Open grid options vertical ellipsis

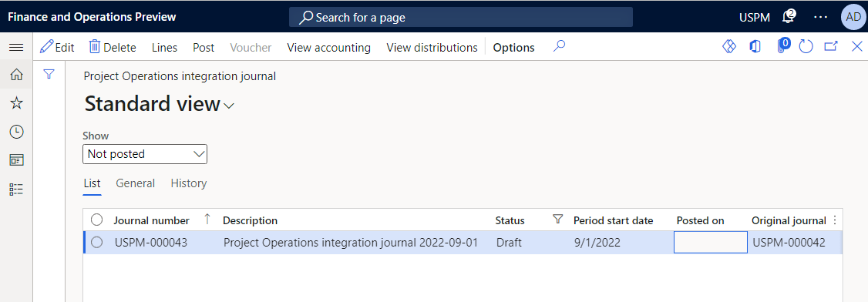(x=835, y=220)
